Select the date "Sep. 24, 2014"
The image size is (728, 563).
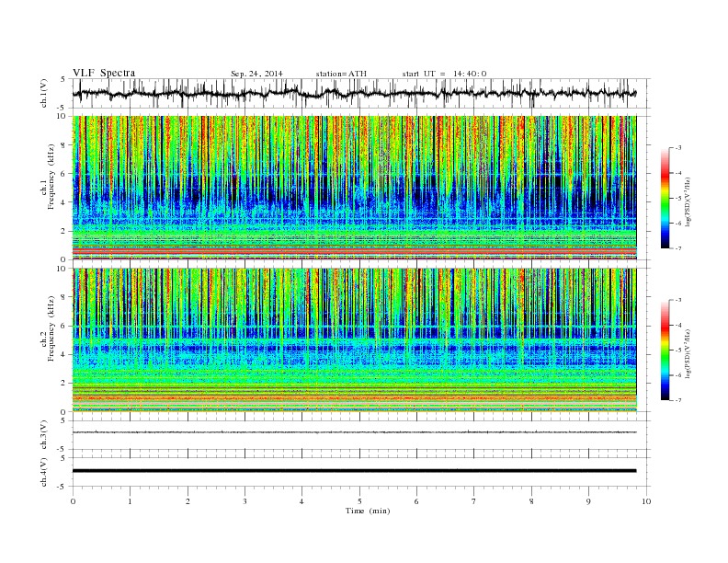[x=256, y=74]
